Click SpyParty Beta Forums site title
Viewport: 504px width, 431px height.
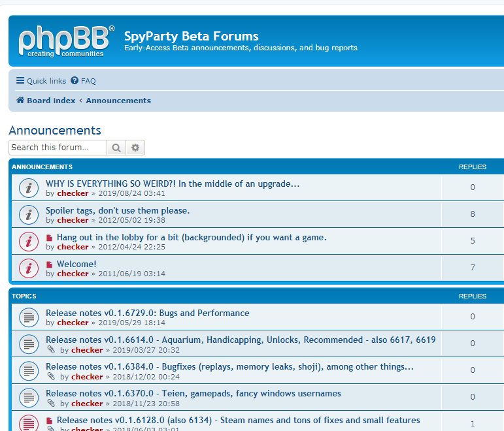[192, 37]
